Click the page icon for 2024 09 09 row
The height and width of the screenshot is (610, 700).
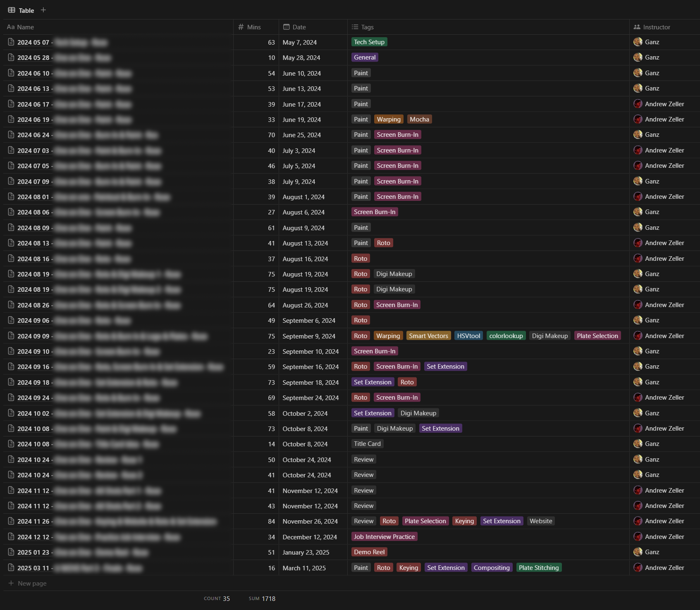pyautogui.click(x=11, y=336)
